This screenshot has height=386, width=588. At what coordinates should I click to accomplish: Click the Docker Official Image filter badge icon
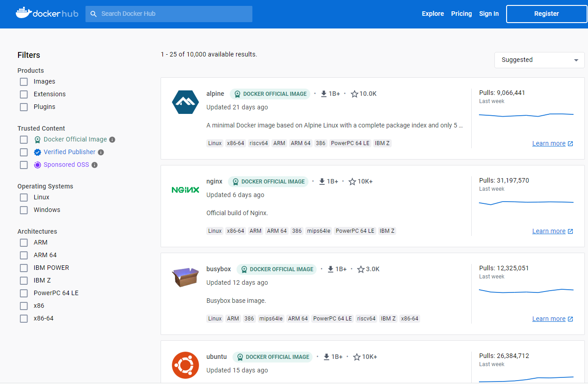38,140
